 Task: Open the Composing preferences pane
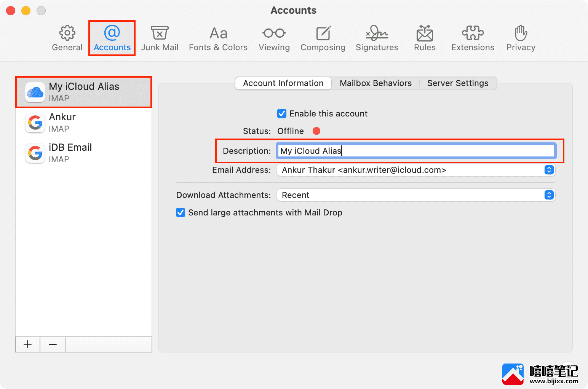323,38
